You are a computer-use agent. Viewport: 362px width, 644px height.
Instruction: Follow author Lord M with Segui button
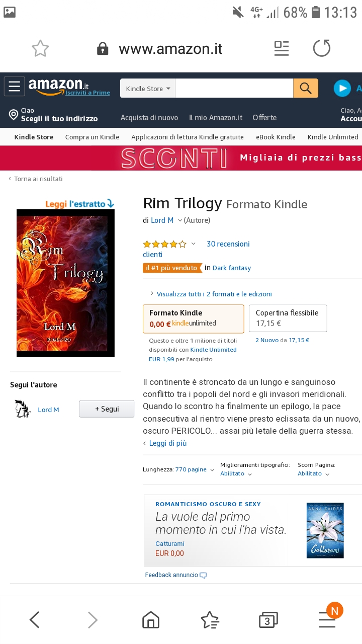pos(107,409)
